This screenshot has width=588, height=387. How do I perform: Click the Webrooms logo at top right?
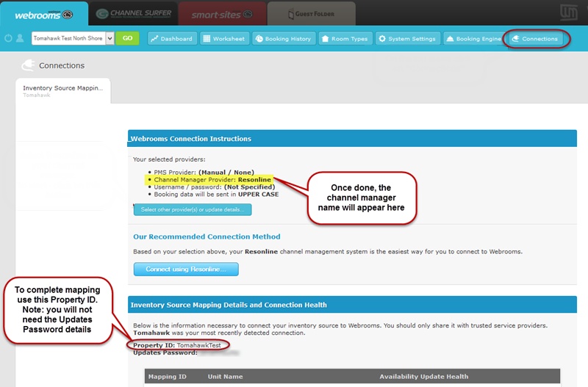[568, 12]
